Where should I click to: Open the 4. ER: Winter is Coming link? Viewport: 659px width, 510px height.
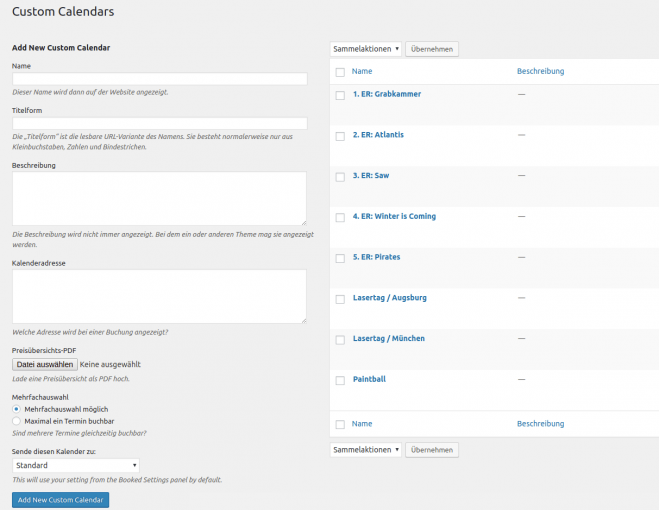[394, 216]
